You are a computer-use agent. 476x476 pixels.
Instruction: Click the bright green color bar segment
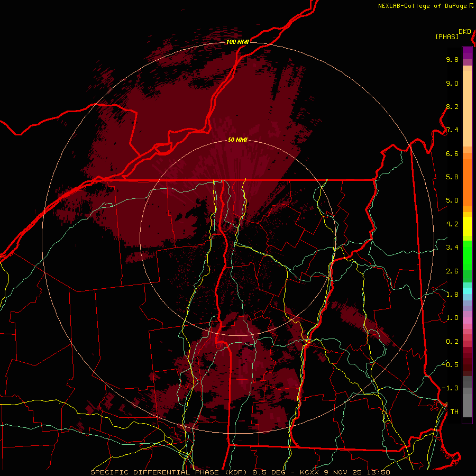tap(467, 255)
